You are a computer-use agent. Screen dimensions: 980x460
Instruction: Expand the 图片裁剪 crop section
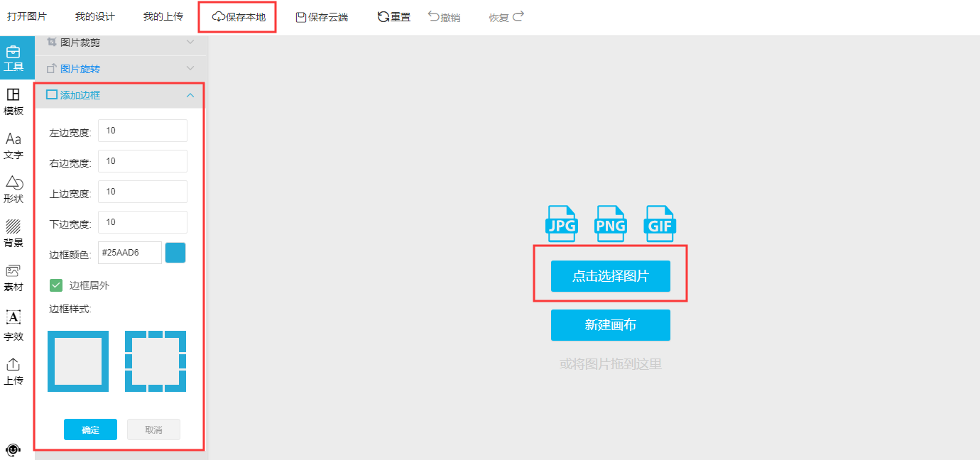[x=120, y=43]
